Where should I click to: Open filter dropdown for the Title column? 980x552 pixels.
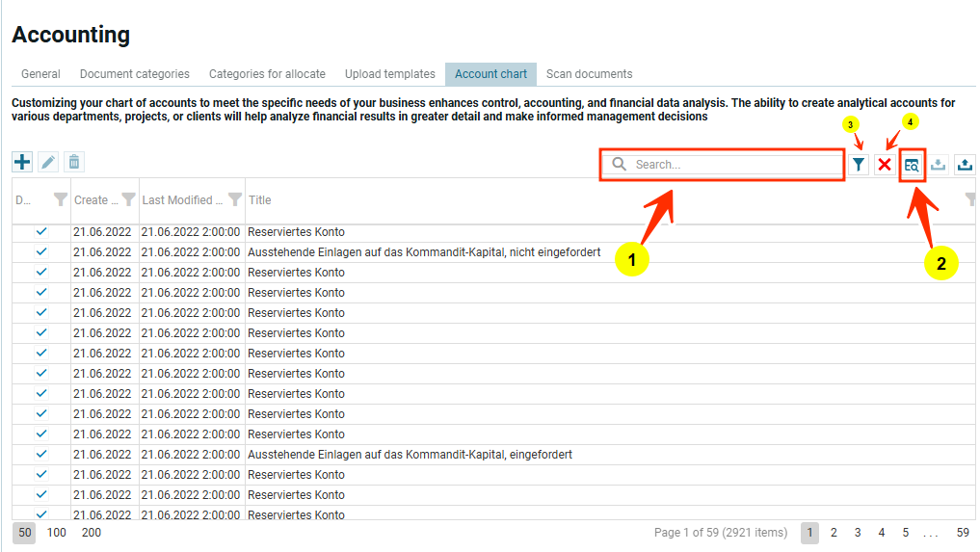[971, 199]
